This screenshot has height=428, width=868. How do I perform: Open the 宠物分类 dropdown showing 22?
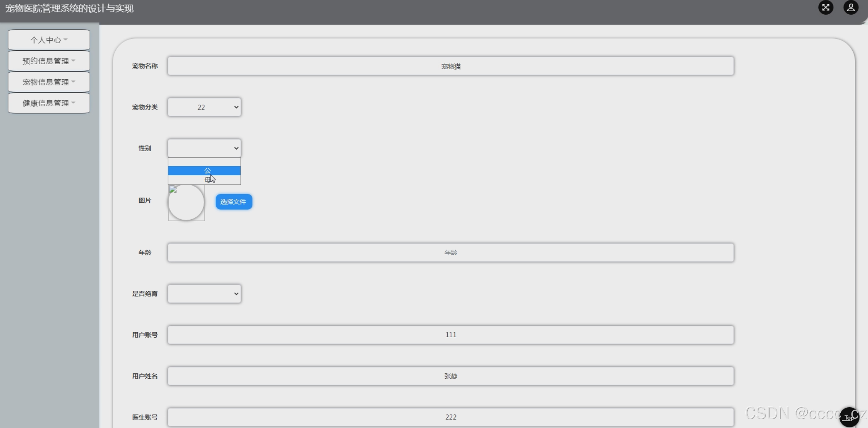click(204, 107)
